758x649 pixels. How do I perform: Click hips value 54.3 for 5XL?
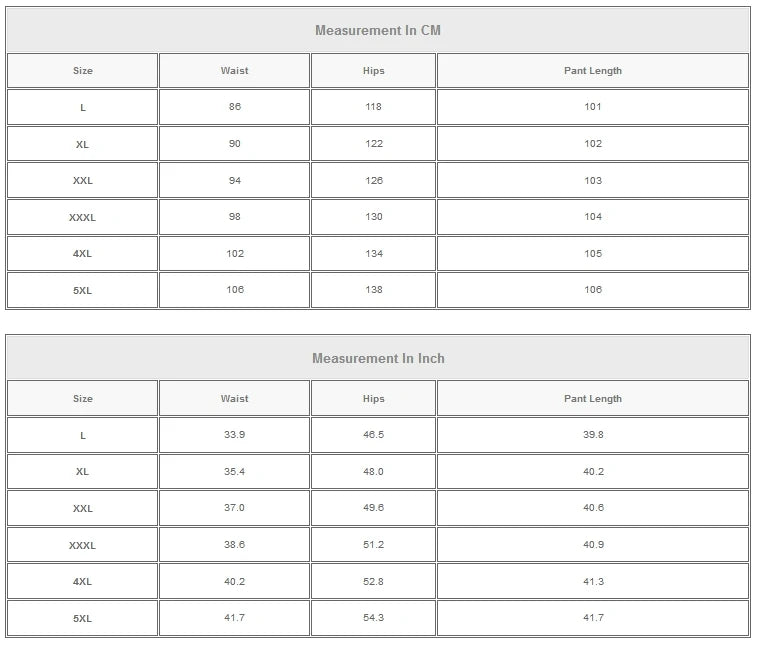tap(374, 618)
